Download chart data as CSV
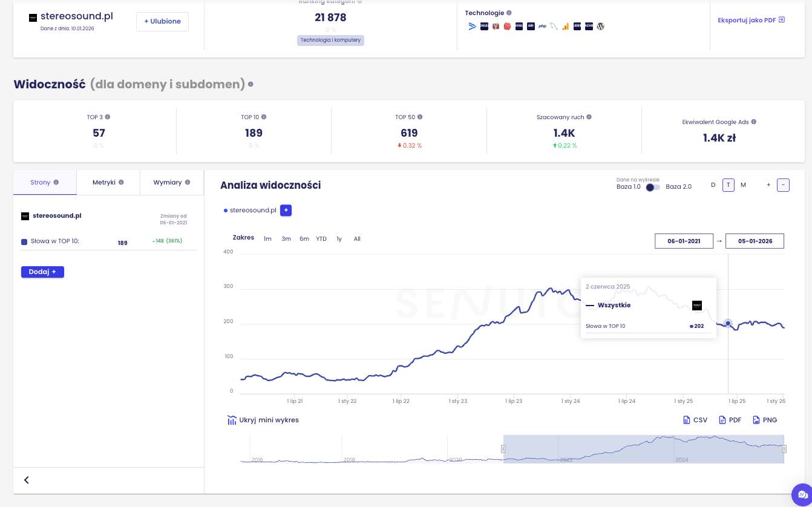The image size is (812, 507). point(695,420)
